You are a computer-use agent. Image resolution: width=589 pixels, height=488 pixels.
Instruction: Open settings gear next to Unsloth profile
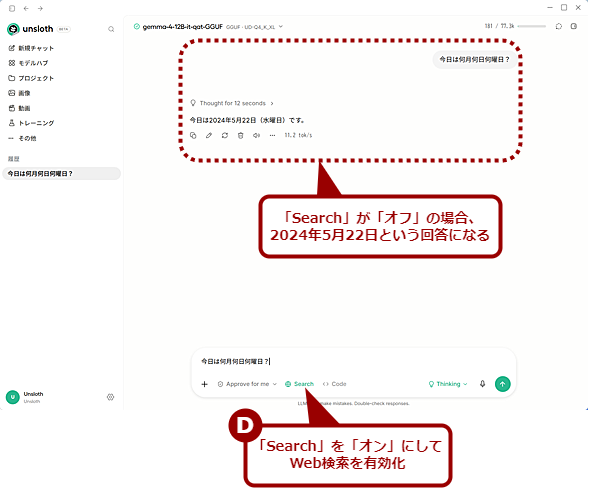pyautogui.click(x=110, y=397)
